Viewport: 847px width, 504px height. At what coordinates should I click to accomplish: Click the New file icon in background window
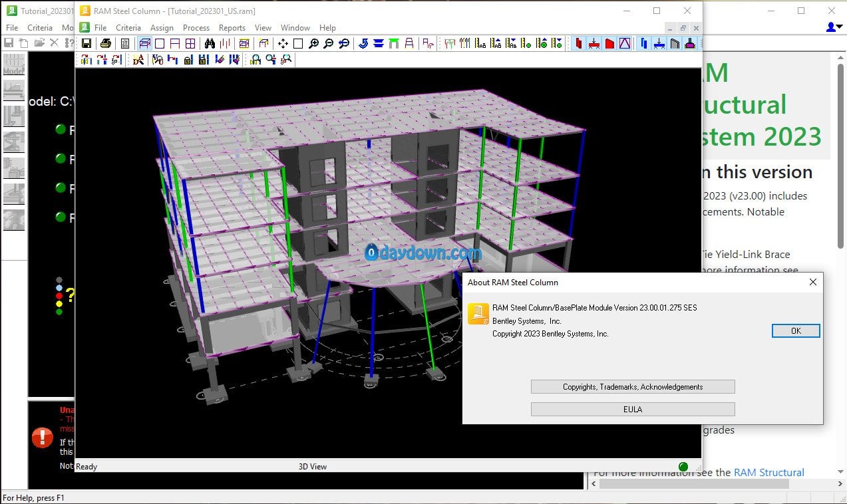coord(24,43)
